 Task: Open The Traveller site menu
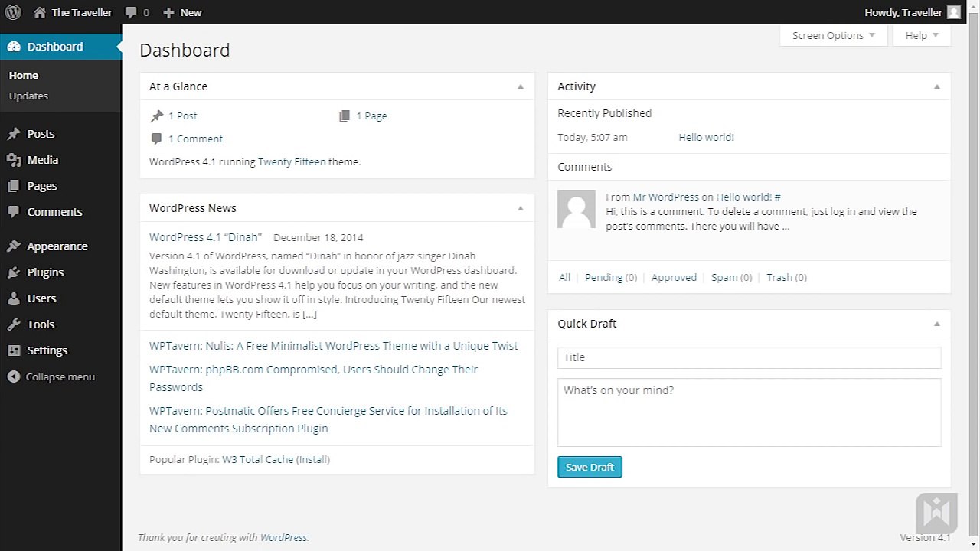[x=82, y=12]
